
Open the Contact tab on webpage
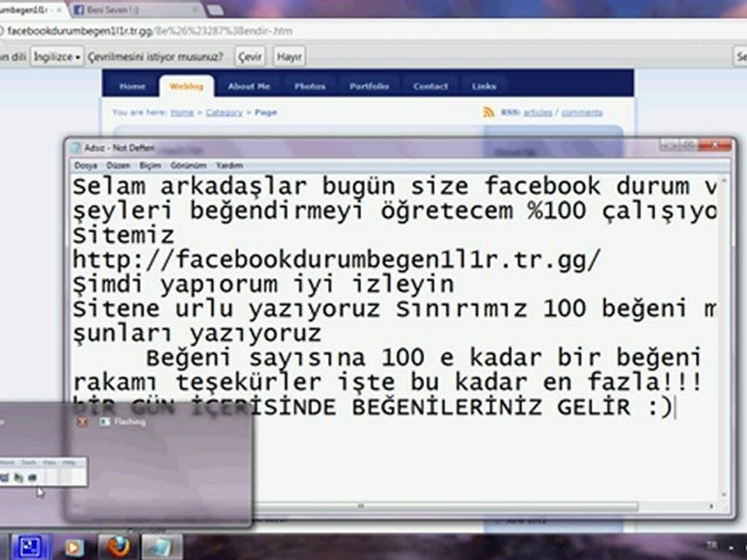(x=430, y=86)
